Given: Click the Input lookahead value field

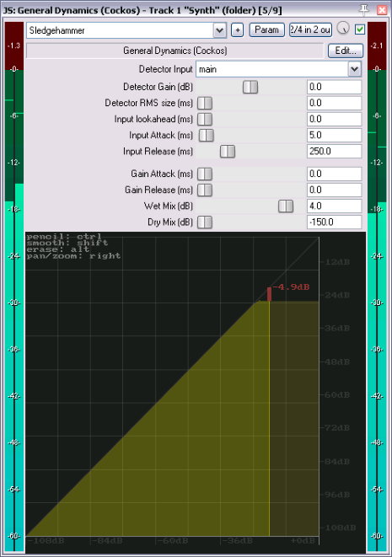Looking at the screenshot, I should [x=334, y=119].
